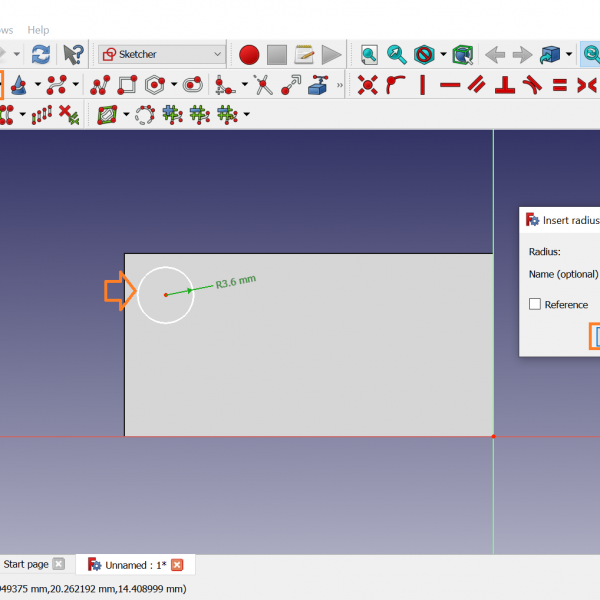Open the Sketcher workbench dropdown
This screenshot has width=600, height=600.
pos(162,54)
